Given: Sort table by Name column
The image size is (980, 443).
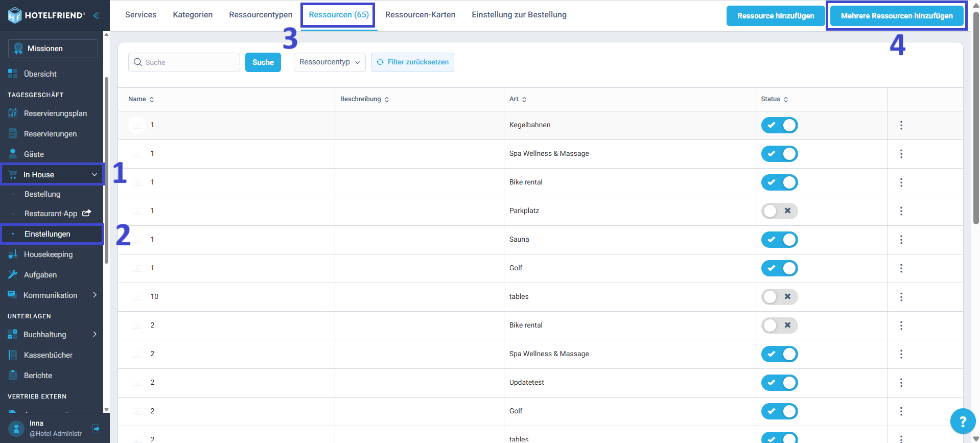Looking at the screenshot, I should [x=141, y=99].
